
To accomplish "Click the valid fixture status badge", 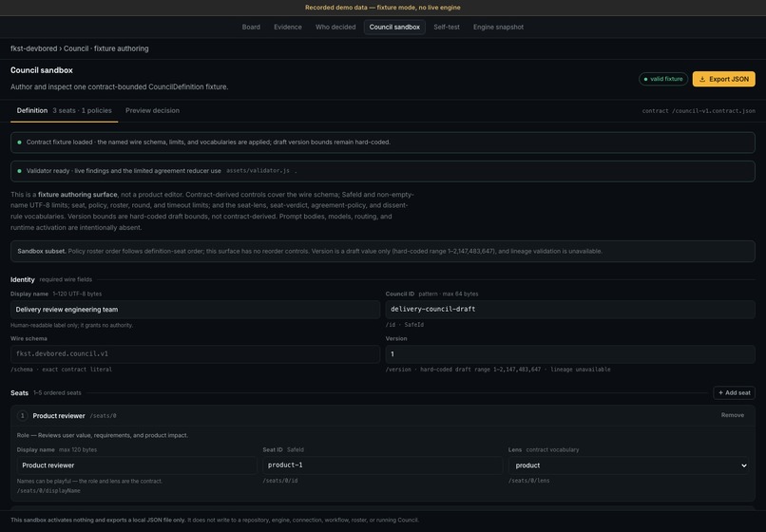I will tap(663, 79).
